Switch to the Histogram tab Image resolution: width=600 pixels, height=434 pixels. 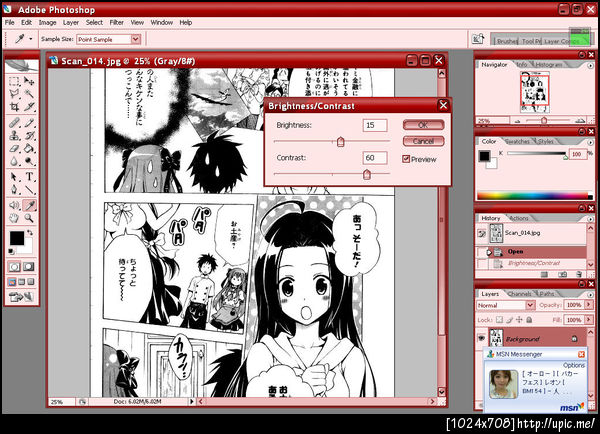(549, 65)
